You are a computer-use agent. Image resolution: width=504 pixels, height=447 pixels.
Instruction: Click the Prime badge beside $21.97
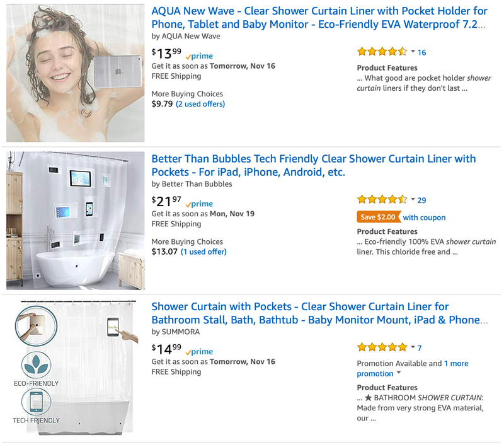click(200, 204)
